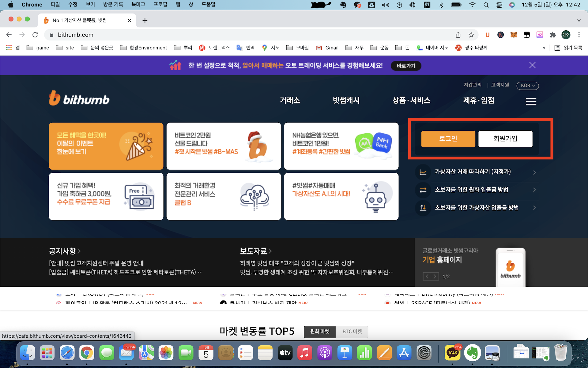Expand 가상자산 거래 따라하기 (지정가) chevron

point(534,172)
